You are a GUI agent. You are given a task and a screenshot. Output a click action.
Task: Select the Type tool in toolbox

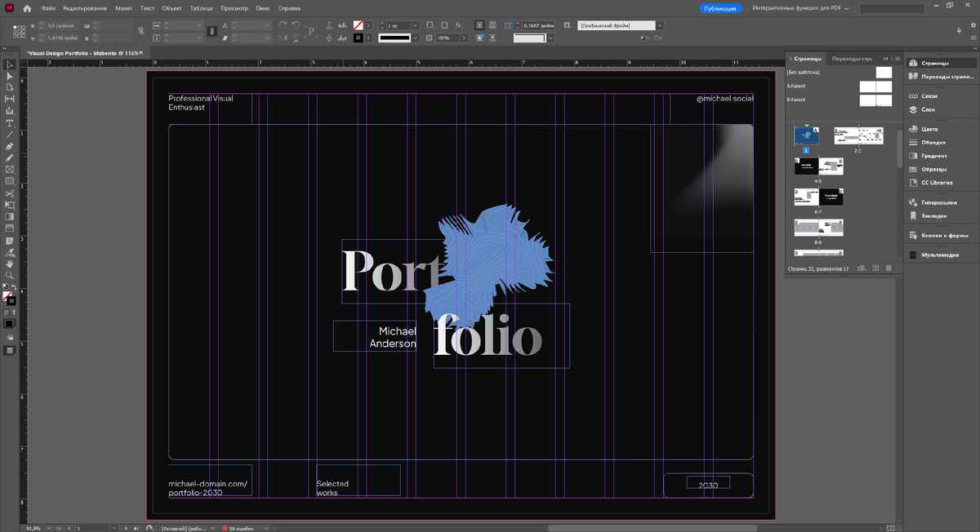click(x=10, y=122)
